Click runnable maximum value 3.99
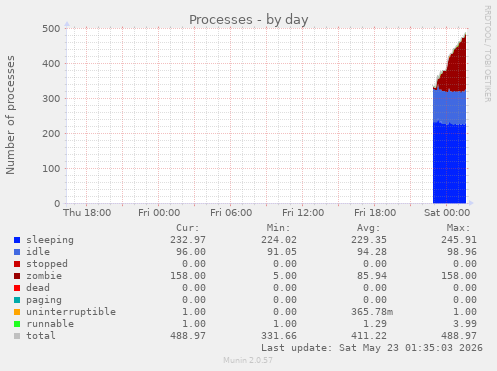The width and height of the screenshot is (497, 371). [465, 324]
